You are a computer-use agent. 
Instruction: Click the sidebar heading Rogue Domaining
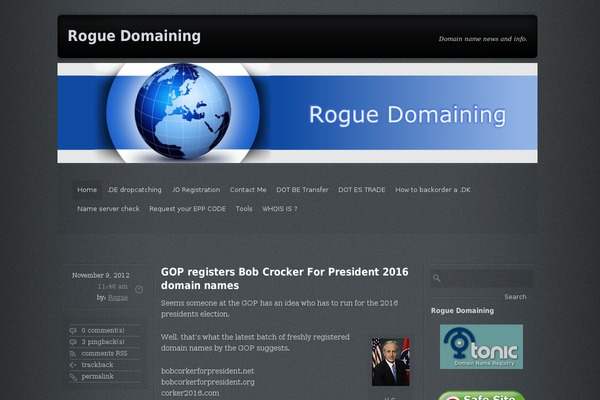tap(462, 310)
